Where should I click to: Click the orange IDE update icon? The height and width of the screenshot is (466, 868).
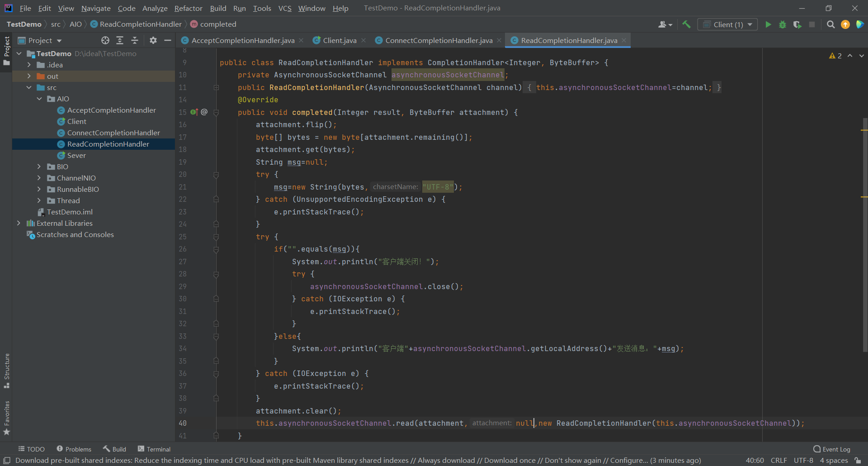point(845,24)
